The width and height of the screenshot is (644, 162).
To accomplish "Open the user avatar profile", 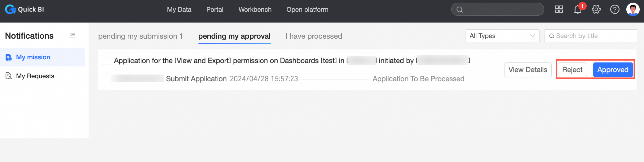I will click(633, 10).
